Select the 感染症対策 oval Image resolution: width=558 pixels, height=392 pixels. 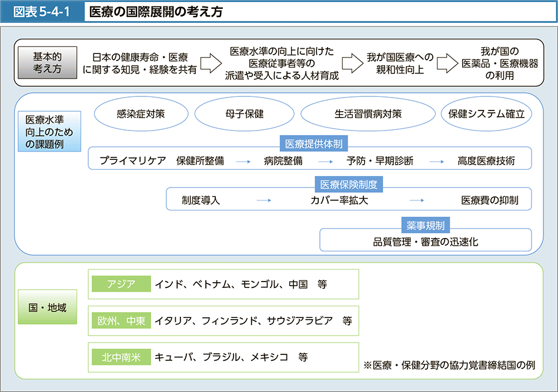[x=141, y=114]
